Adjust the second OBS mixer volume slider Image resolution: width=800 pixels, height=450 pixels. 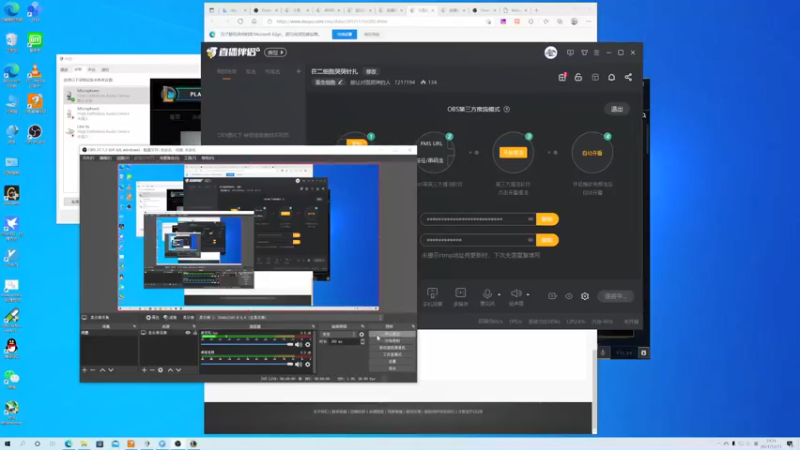click(247, 364)
